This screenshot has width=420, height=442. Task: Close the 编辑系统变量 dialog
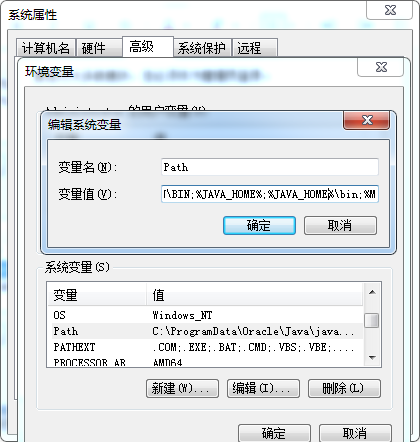pos(366,120)
